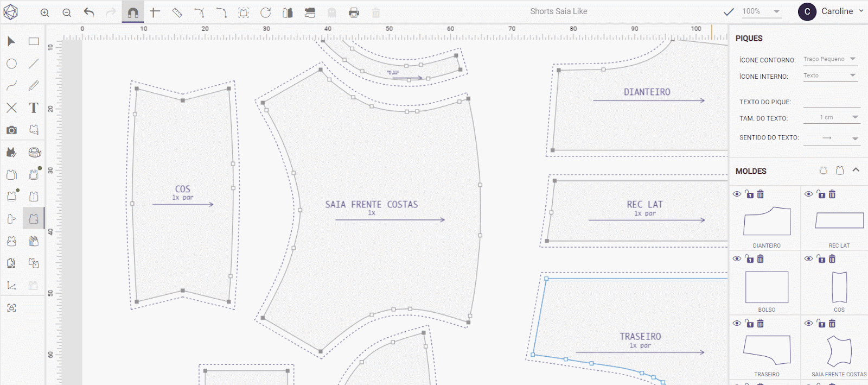Click the zoom out magnifier icon
Screen dimensions: 868x385
(x=67, y=12)
